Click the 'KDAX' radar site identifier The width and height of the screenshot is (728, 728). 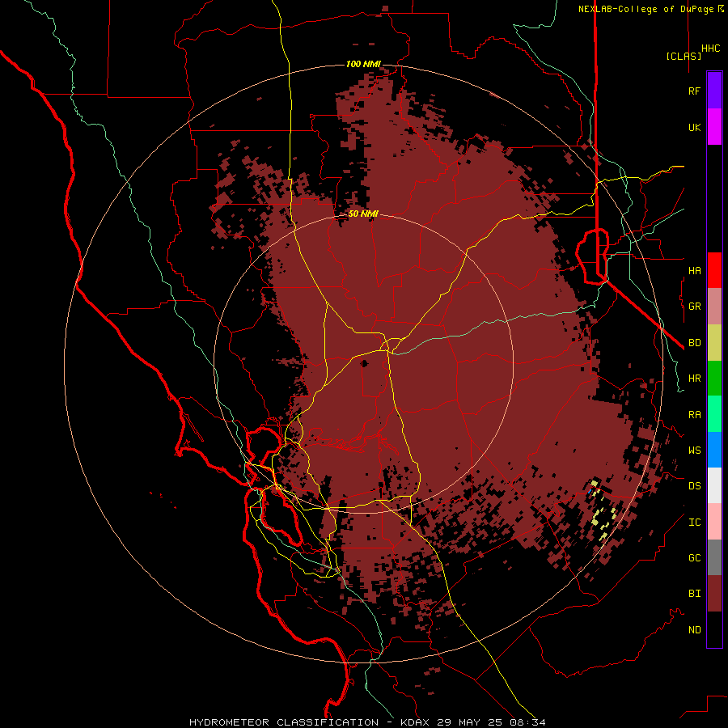(x=415, y=722)
